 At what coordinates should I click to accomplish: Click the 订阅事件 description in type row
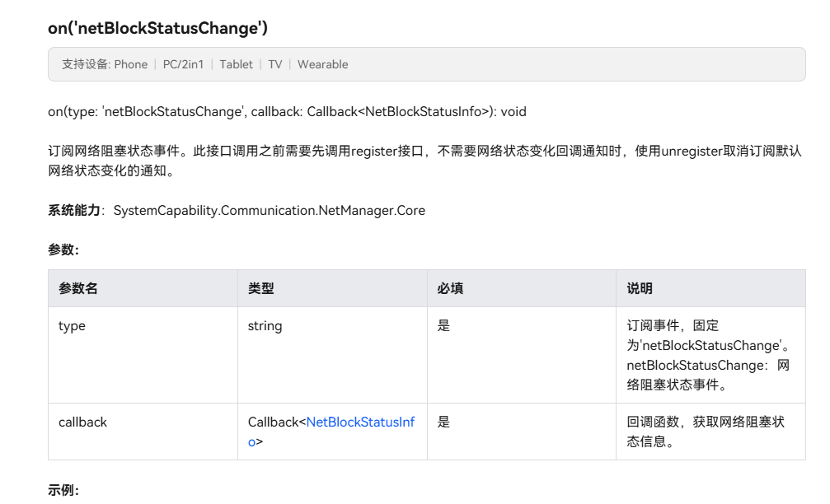(708, 356)
